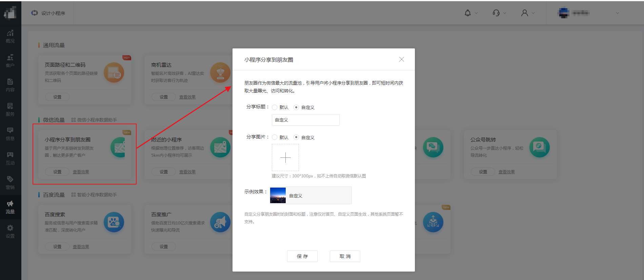Click 设置 under 商机雷达
644x280 pixels.
point(164,97)
